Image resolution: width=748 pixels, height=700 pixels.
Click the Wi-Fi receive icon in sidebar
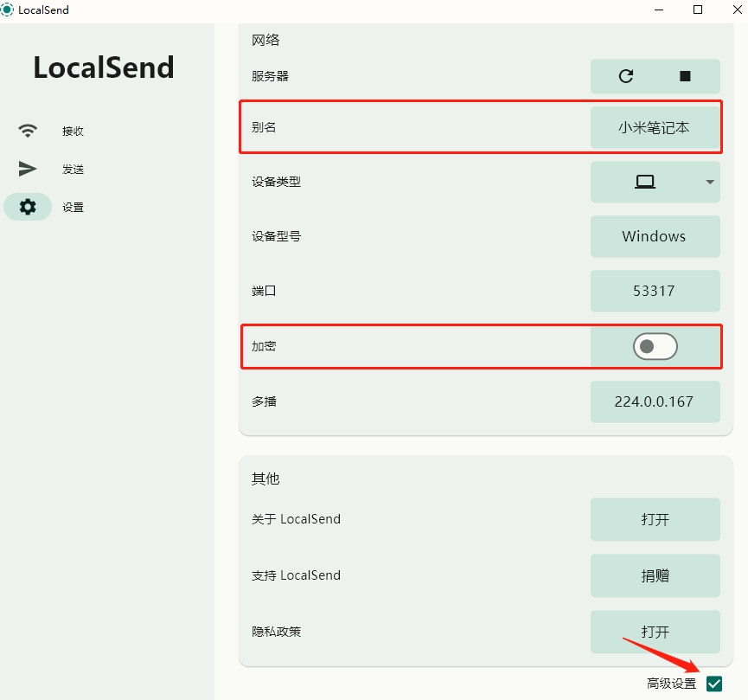29,131
